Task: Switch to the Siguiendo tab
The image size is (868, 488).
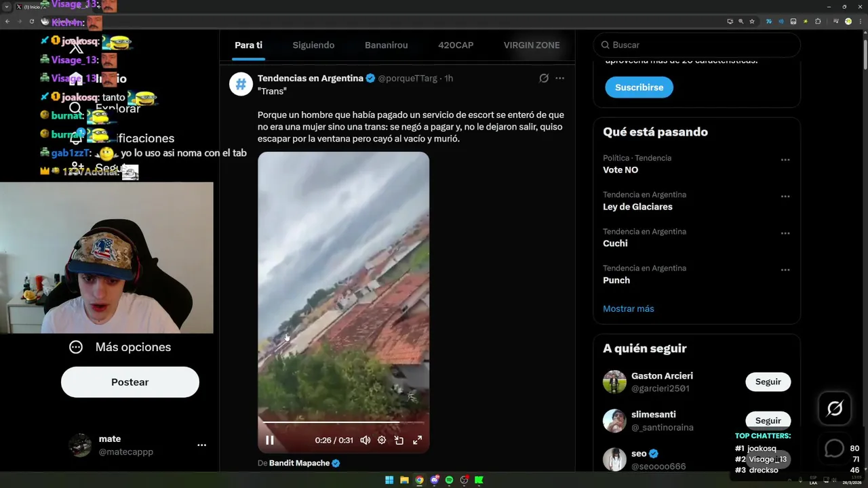Action: pos(313,45)
